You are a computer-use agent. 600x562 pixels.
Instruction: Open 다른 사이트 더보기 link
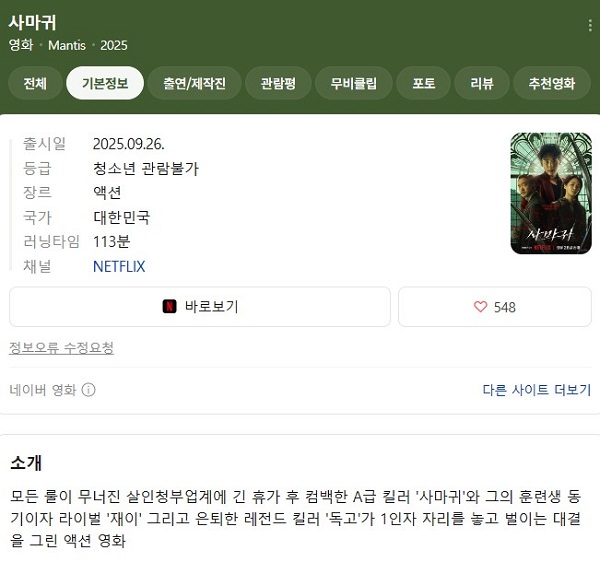click(536, 390)
